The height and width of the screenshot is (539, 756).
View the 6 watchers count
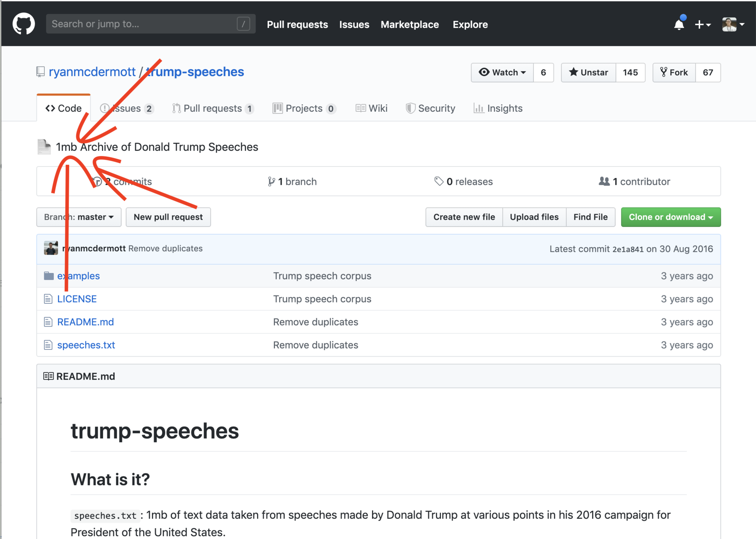point(543,72)
